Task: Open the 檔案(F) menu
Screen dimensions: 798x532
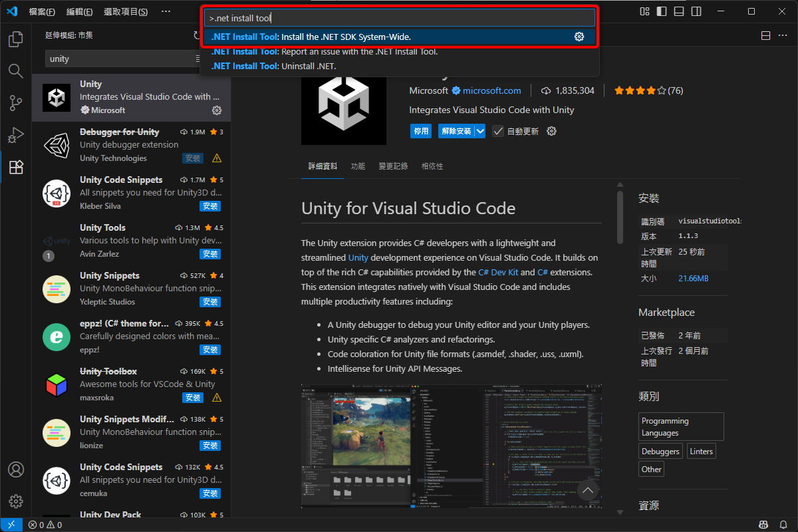Action: tap(42, 11)
